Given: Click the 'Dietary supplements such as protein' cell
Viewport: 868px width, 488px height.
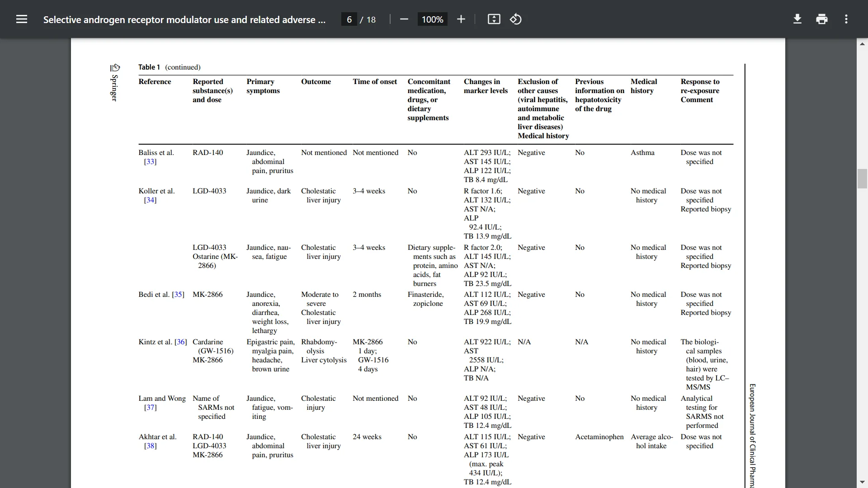Looking at the screenshot, I should pos(433,266).
